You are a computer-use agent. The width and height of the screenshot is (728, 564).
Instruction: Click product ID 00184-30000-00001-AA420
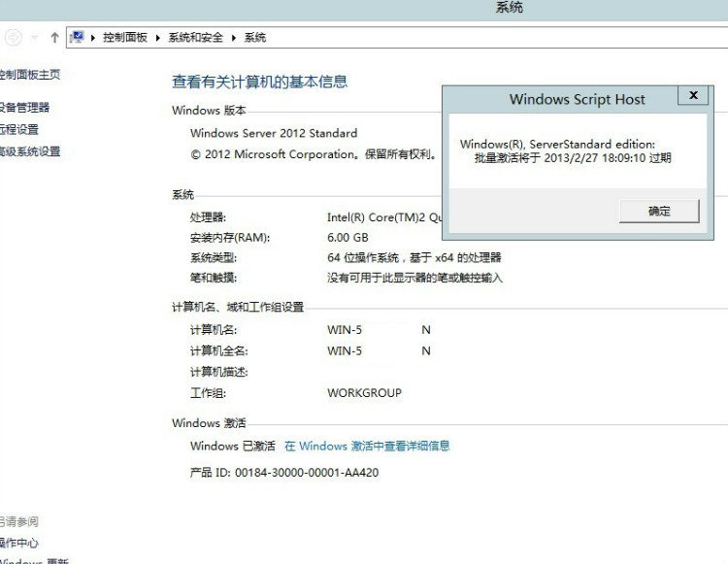click(x=307, y=473)
